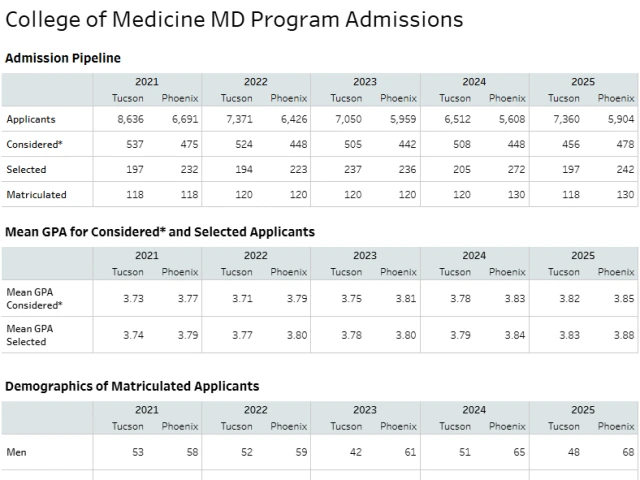Click the College of Medicine MD Program Admissions title

(x=234, y=20)
